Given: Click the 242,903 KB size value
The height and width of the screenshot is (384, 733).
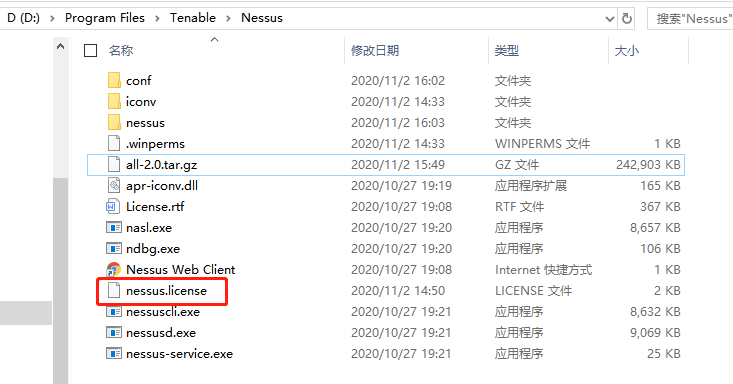Looking at the screenshot, I should (648, 165).
